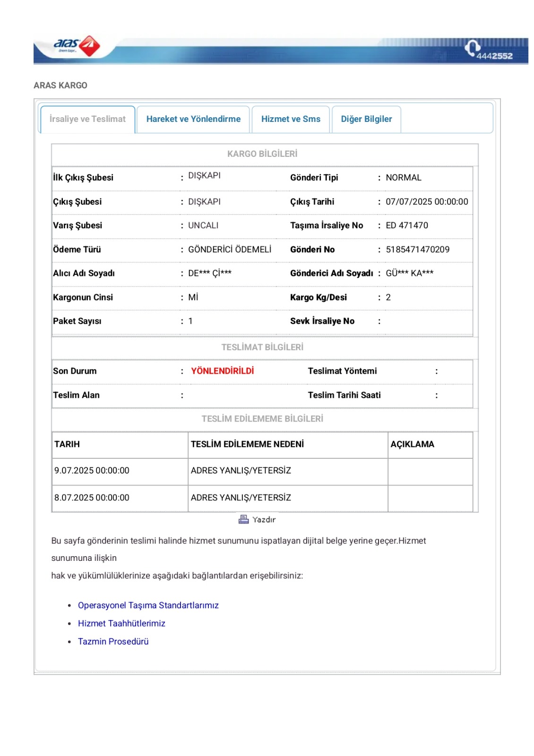Select the Taşıma İrsaliye No ED 471470
Image resolution: width=534 pixels, height=756 pixels.
point(407,225)
